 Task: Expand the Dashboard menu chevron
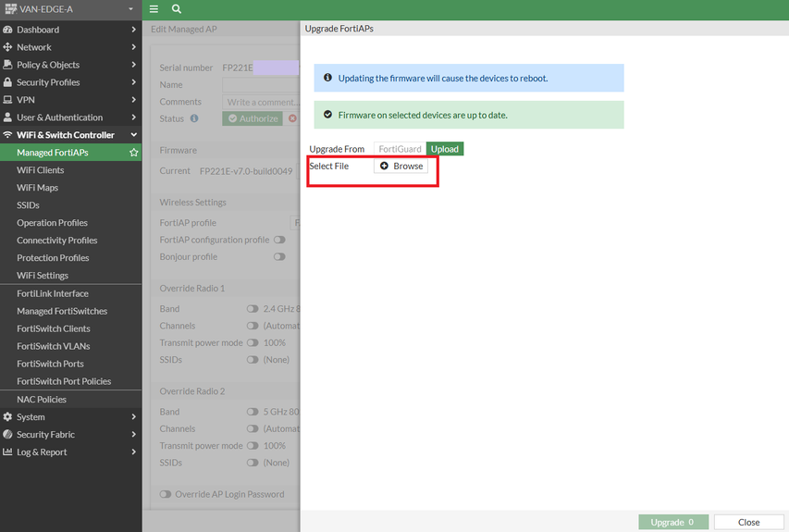coord(133,30)
